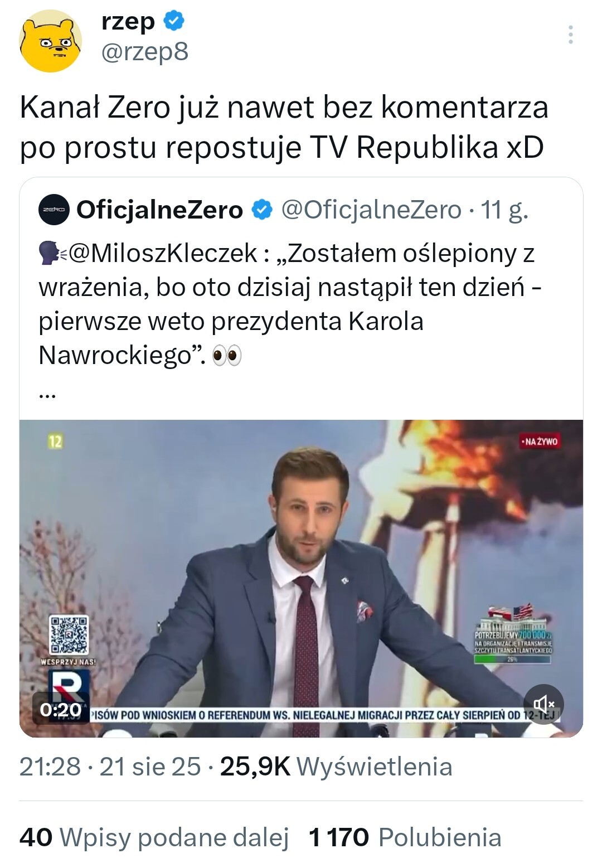Open the @MiloszKleczek mention
The height and width of the screenshot is (868, 602).
pyautogui.click(x=163, y=254)
